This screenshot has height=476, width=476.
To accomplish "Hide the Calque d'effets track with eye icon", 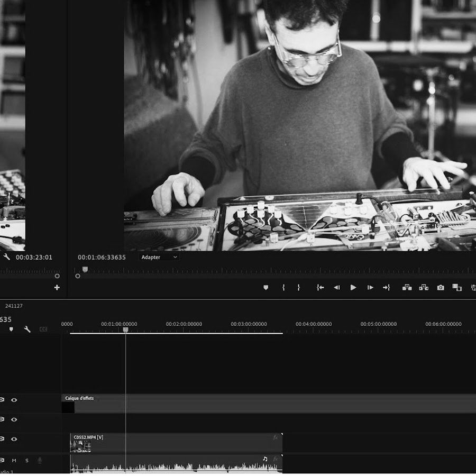I will (x=14, y=400).
